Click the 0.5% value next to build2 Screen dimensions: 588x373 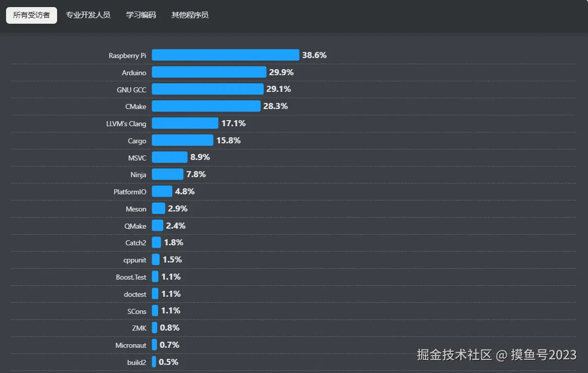click(x=168, y=362)
